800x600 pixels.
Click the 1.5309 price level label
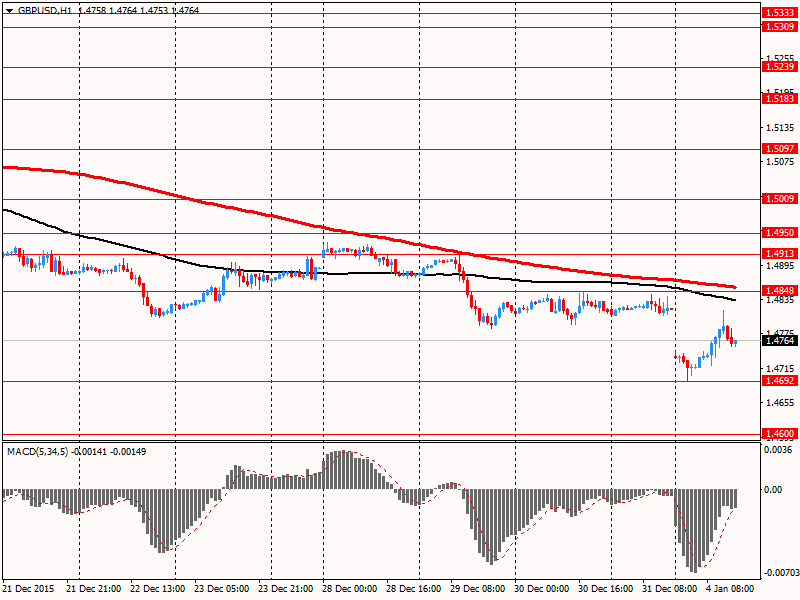(x=780, y=27)
